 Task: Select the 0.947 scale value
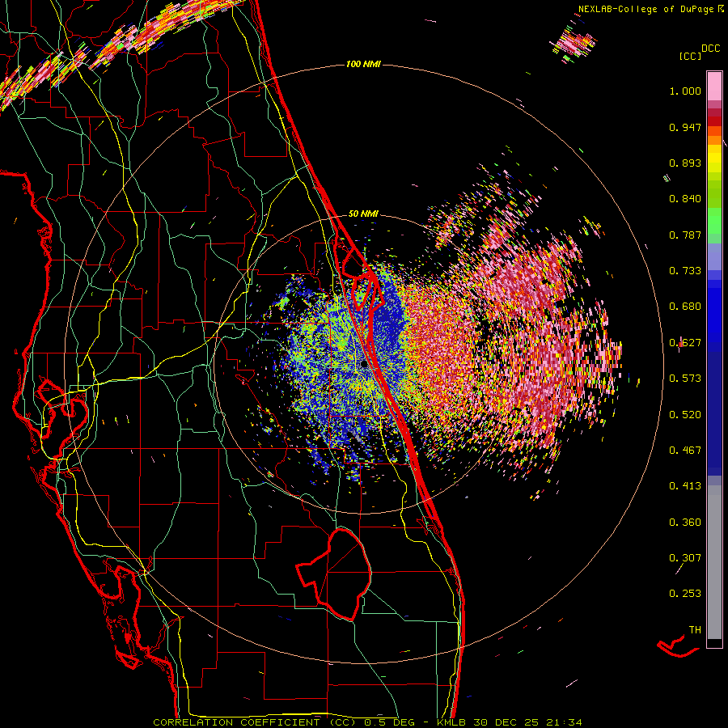tap(685, 127)
